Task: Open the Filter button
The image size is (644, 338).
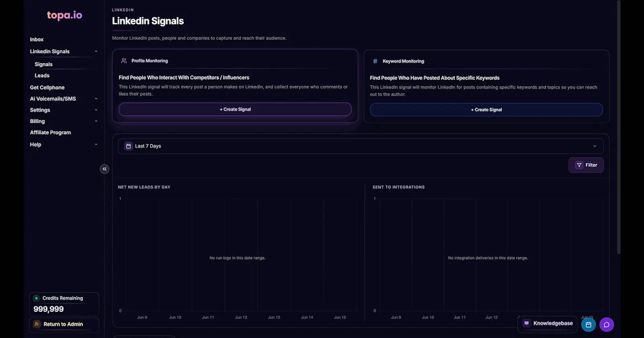Action: [x=586, y=165]
